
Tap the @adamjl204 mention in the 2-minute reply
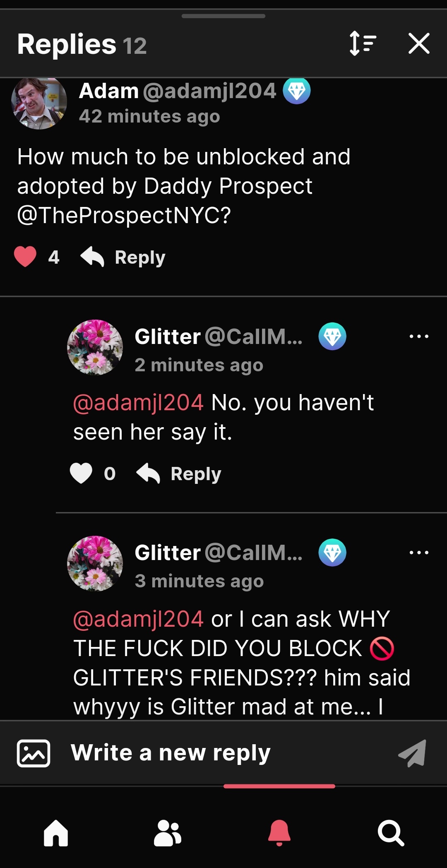pos(138,402)
